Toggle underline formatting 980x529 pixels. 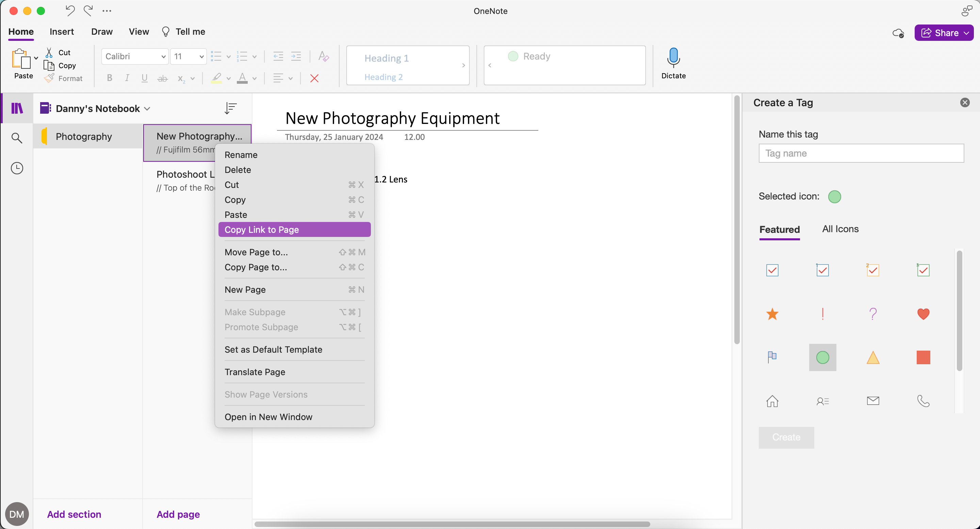pyautogui.click(x=144, y=78)
